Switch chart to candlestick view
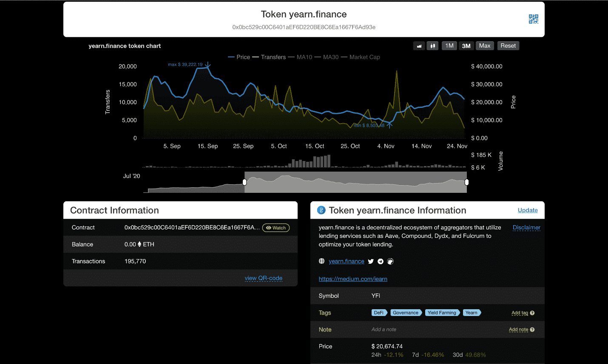The image size is (608, 364). [x=432, y=46]
